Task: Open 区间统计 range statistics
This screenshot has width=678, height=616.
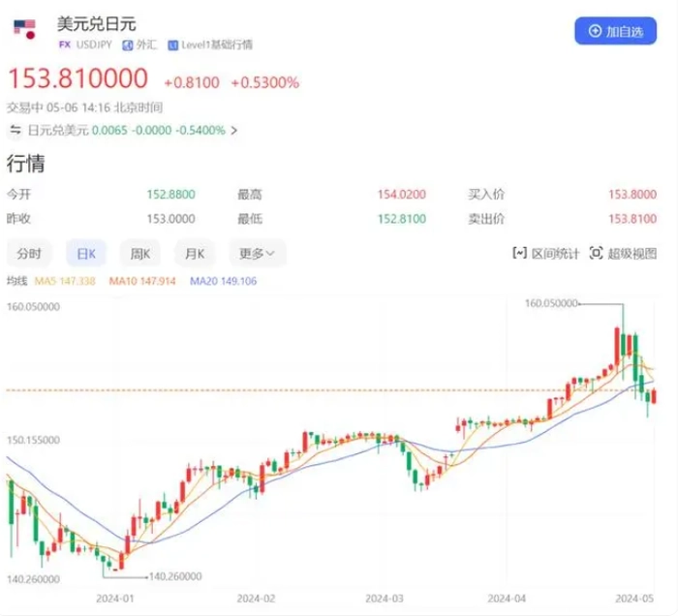Action: pyautogui.click(x=545, y=254)
